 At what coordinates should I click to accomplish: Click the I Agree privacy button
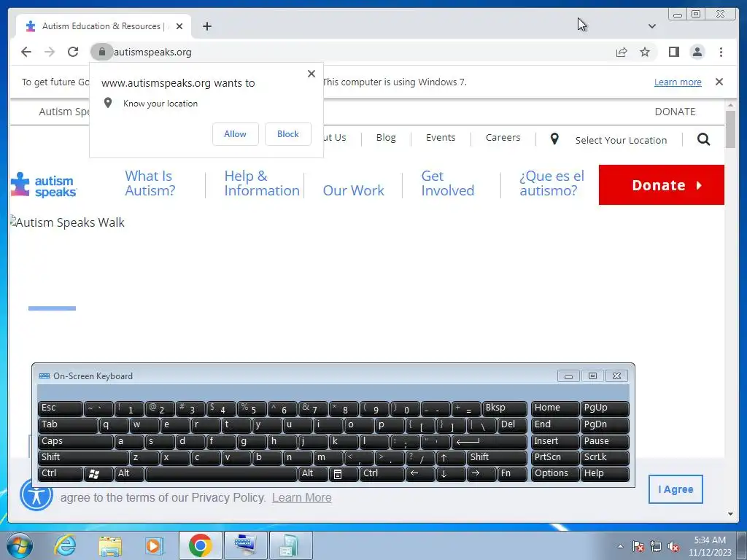(x=675, y=489)
